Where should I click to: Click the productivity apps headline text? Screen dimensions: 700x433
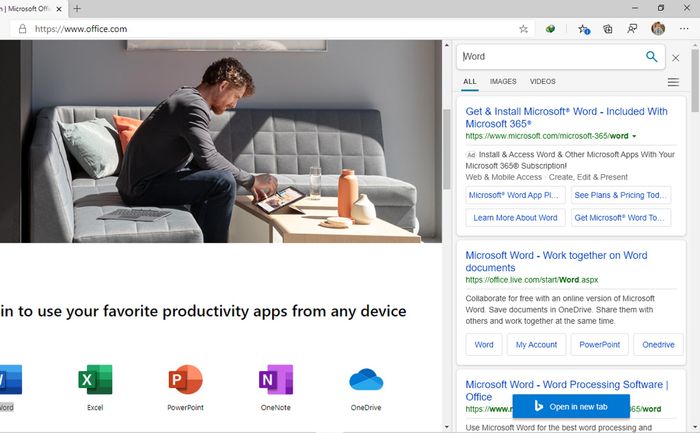203,311
